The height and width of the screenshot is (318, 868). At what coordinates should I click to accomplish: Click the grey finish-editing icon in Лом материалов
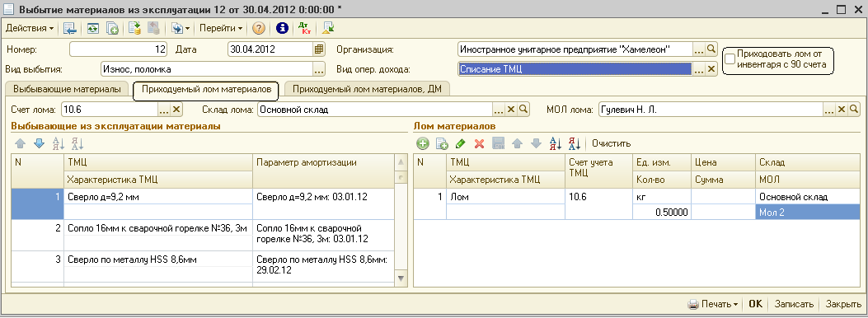coord(498,144)
